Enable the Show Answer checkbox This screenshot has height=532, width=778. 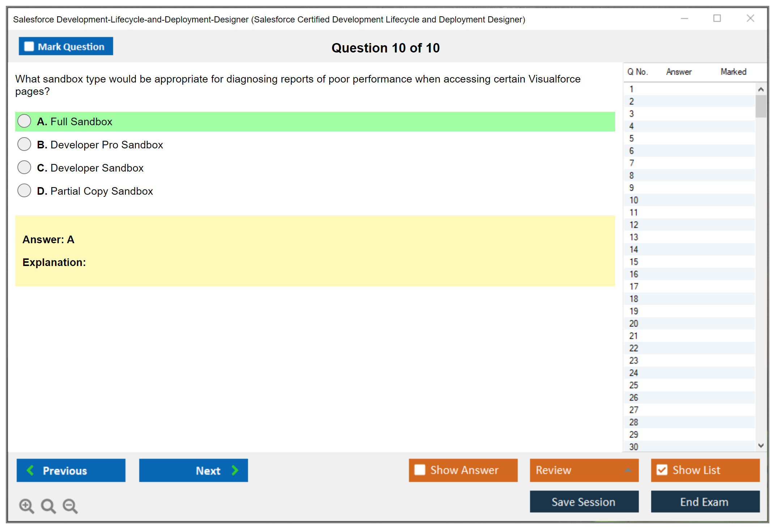(420, 470)
